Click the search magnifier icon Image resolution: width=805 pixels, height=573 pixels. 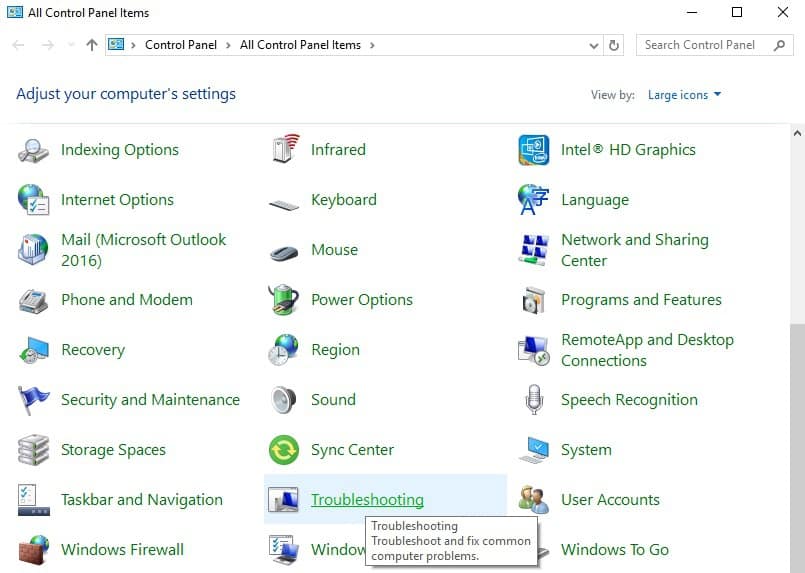click(779, 45)
